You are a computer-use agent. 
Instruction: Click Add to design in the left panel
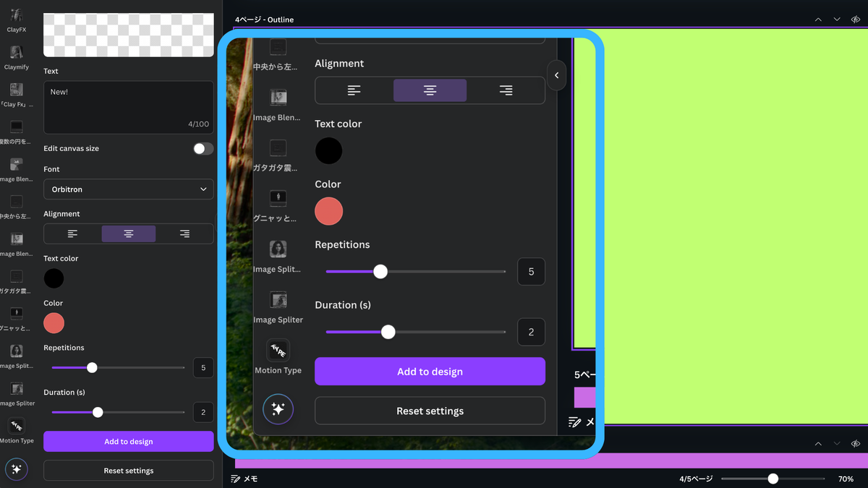point(129,442)
